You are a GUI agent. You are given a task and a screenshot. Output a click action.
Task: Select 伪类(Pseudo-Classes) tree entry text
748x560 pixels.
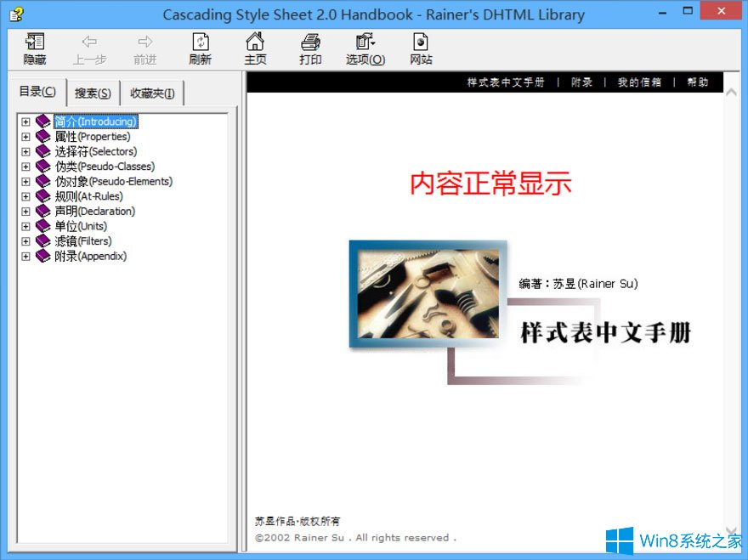[105, 167]
